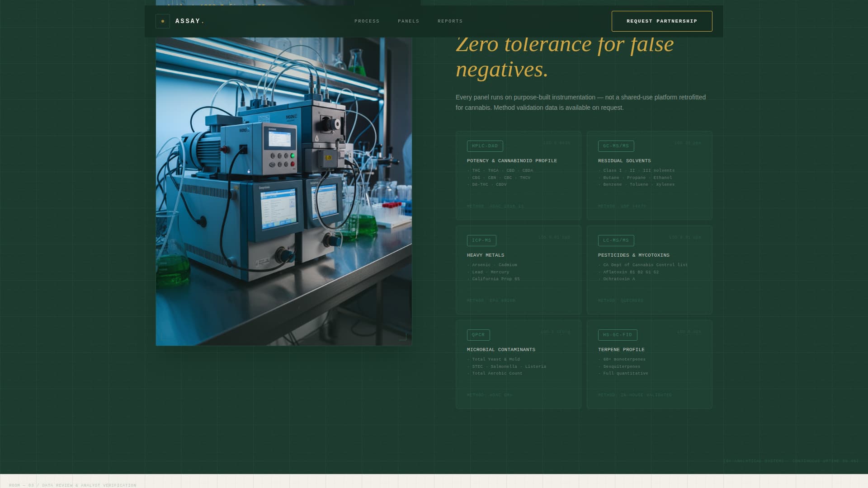Toggle the Residual Solvents panel
This screenshot has width=868, height=488.
pyautogui.click(x=650, y=175)
